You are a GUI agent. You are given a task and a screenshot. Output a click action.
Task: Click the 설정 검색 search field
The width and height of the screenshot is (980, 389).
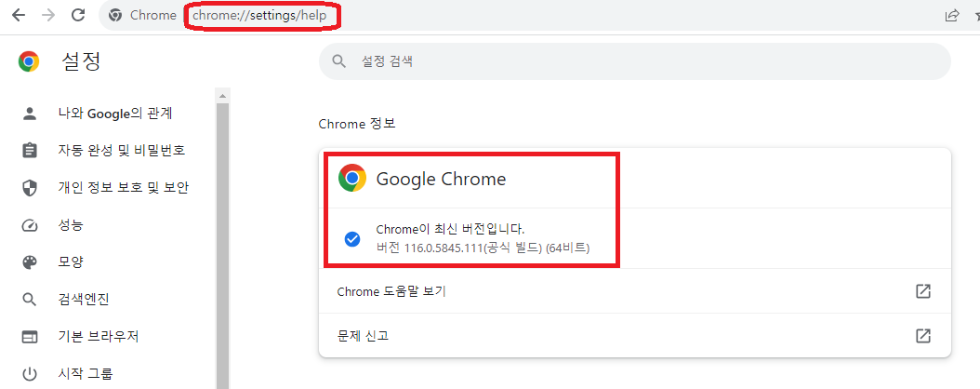click(x=634, y=61)
